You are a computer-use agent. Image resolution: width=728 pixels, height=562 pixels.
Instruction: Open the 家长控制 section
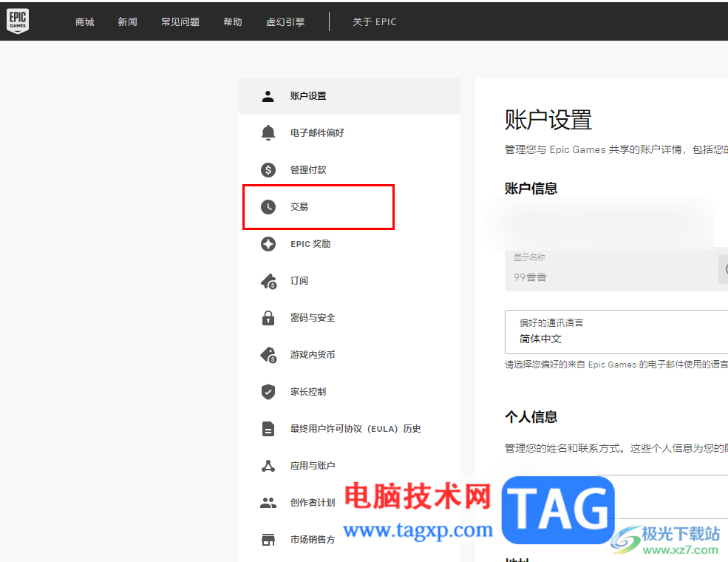[350, 391]
